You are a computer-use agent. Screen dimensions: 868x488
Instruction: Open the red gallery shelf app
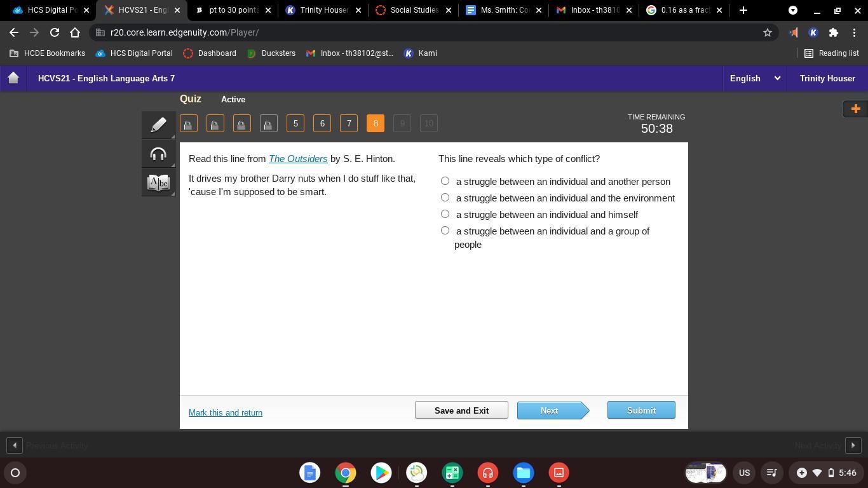[x=559, y=473]
